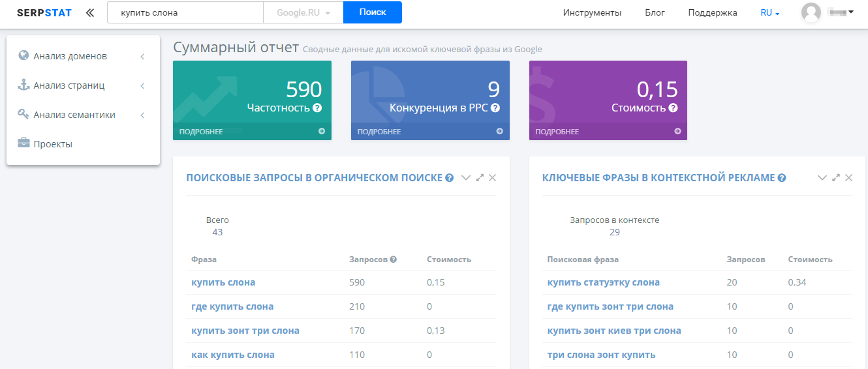Open Инструменты in top menu

[592, 12]
